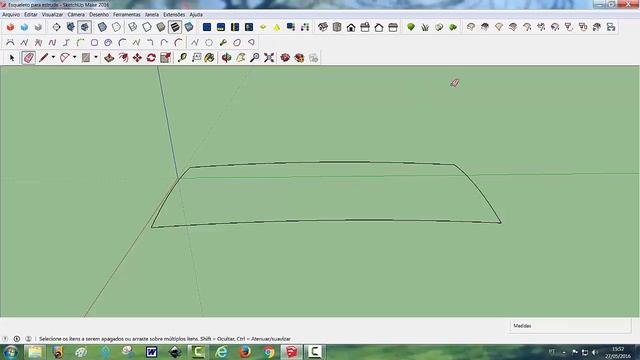Open the Paint Bucket tool

tap(209, 58)
